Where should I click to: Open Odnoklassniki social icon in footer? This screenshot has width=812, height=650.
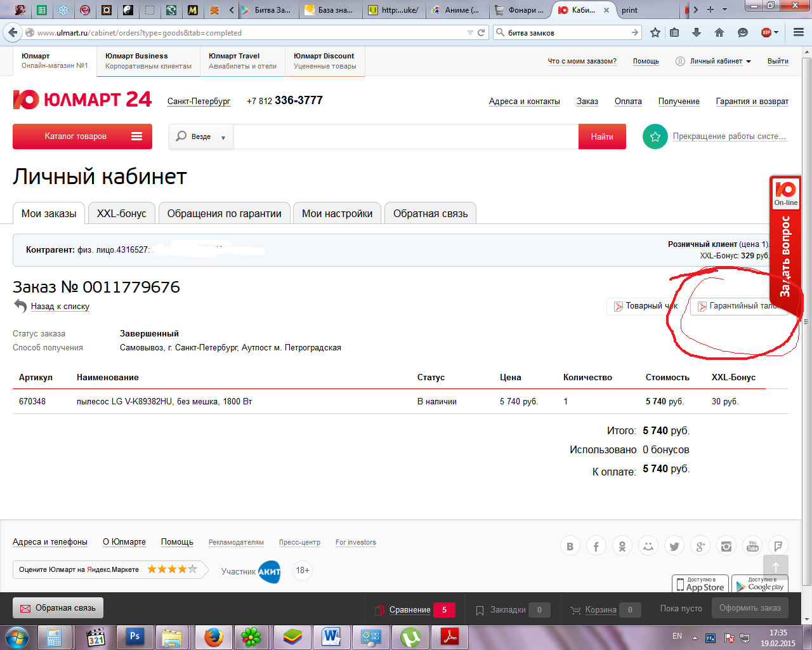[x=622, y=546]
